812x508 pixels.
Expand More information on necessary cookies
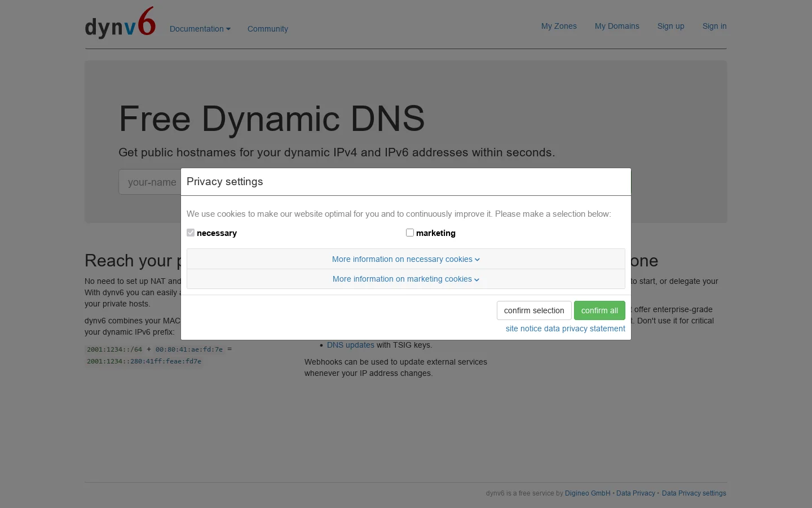[x=406, y=259]
